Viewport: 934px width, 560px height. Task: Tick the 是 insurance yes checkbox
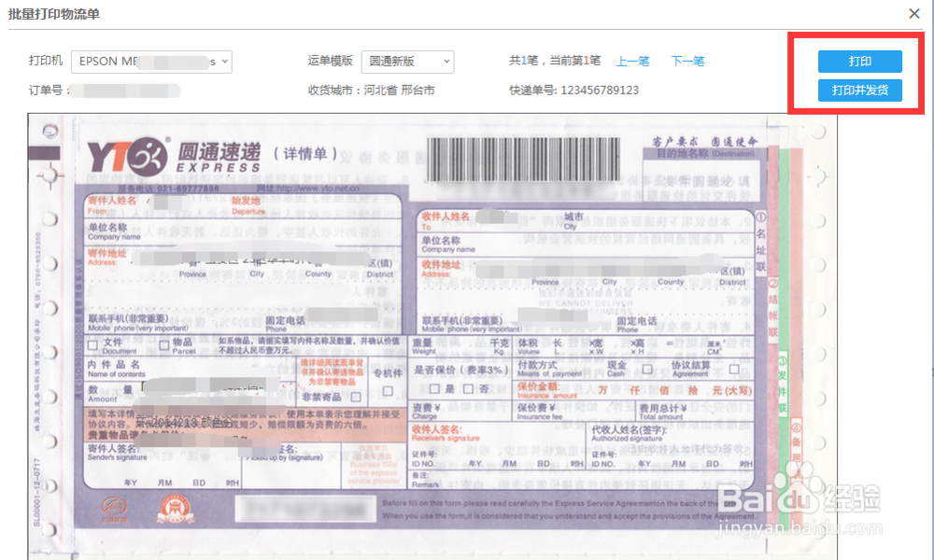433,388
